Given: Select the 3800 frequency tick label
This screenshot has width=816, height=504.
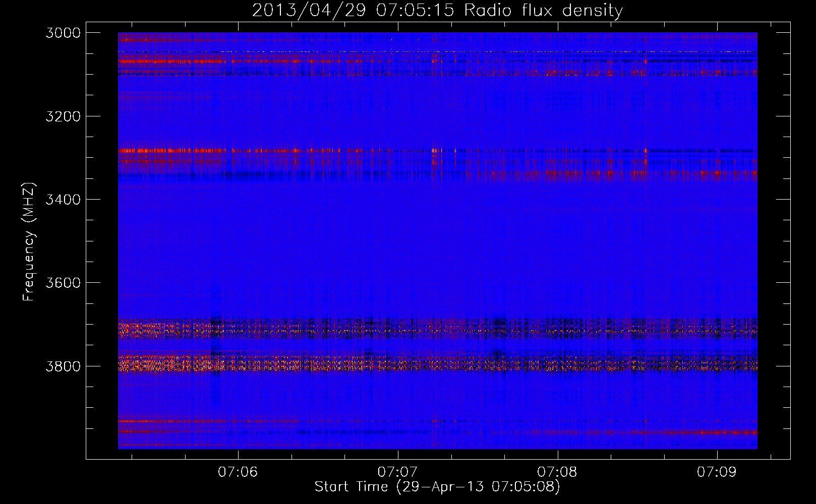Looking at the screenshot, I should (63, 366).
